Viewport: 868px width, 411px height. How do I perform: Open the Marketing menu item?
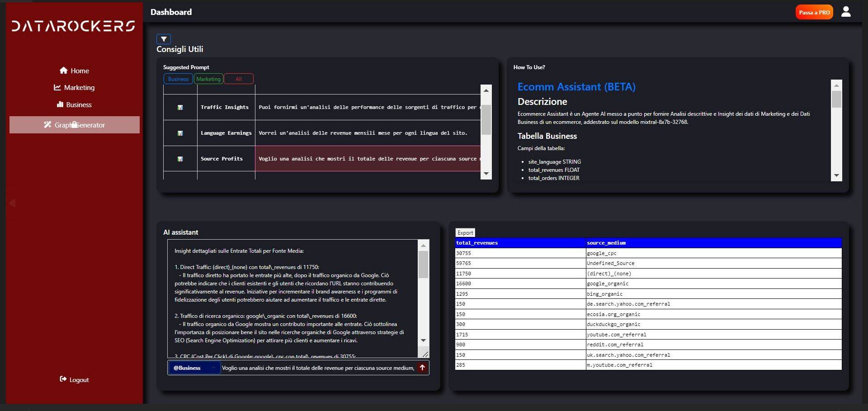pyautogui.click(x=74, y=87)
